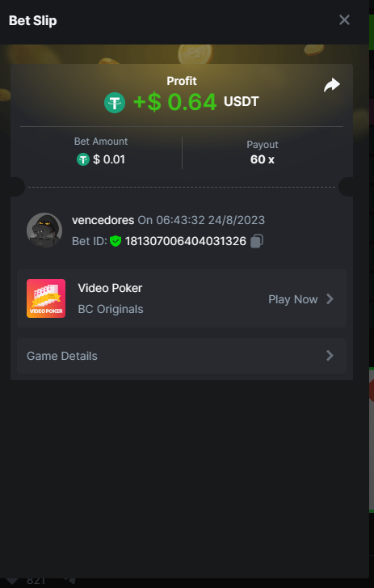
Task: Expand the Game Details section
Action: pos(182,356)
